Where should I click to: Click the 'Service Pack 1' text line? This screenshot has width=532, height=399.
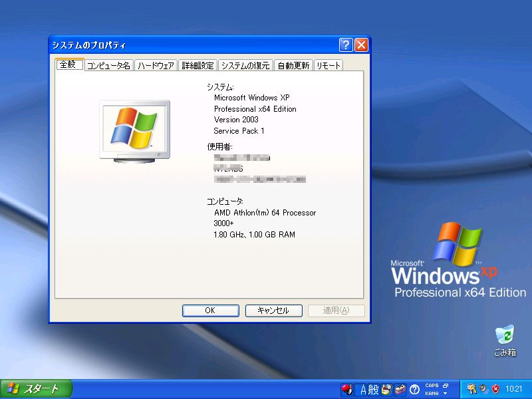click(239, 131)
